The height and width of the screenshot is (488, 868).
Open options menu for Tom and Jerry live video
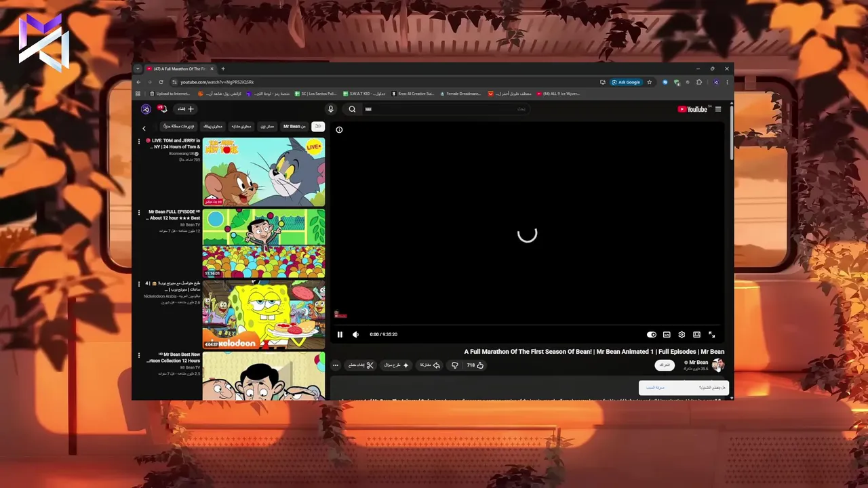(x=139, y=142)
